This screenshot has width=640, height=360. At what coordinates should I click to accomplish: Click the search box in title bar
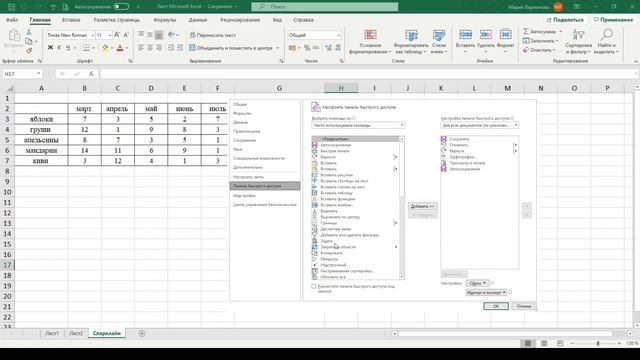[x=325, y=7]
